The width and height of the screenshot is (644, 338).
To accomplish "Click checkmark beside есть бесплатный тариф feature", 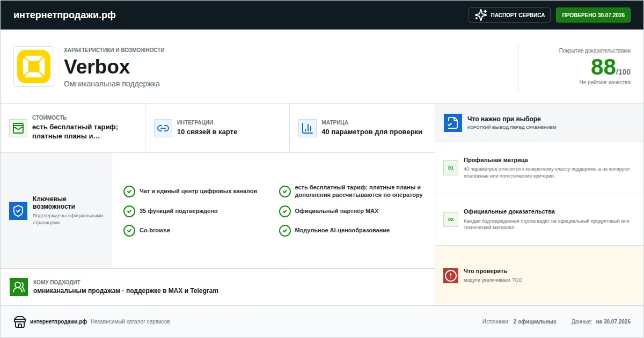I will coord(285,192).
